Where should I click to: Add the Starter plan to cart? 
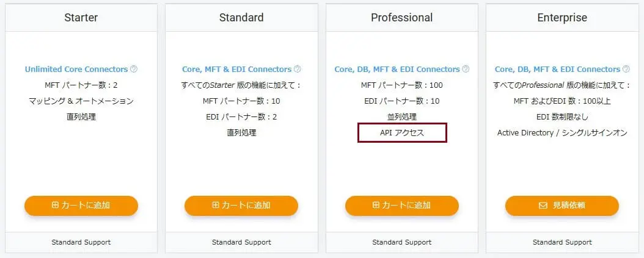(81, 206)
